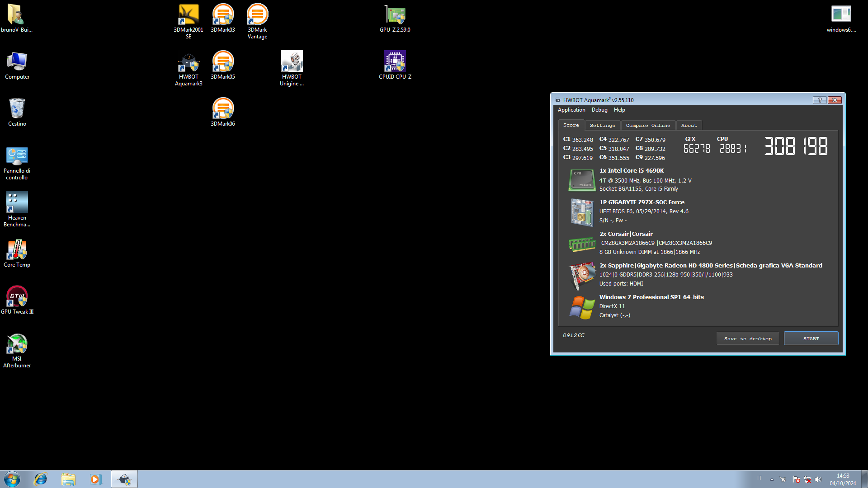Viewport: 868px width, 488px height.
Task: Click the 2x Corsair|Corsair memory heading
Action: (x=626, y=234)
